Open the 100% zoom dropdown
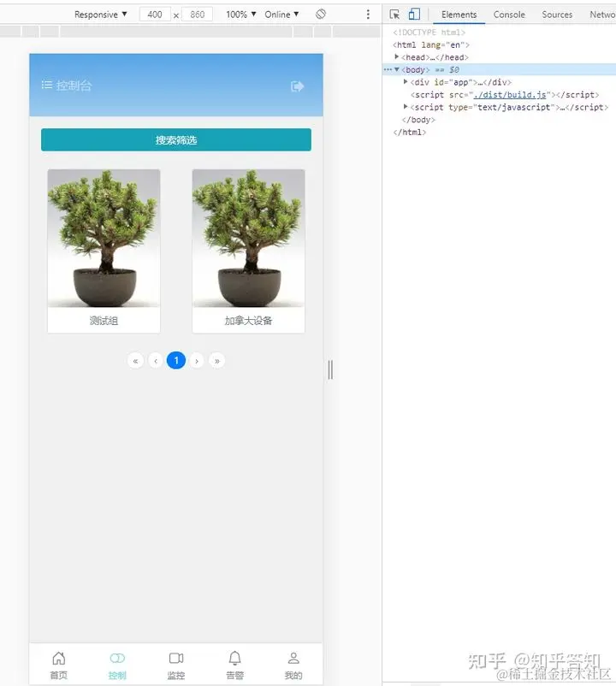Image resolution: width=616 pixels, height=686 pixels. 241,15
